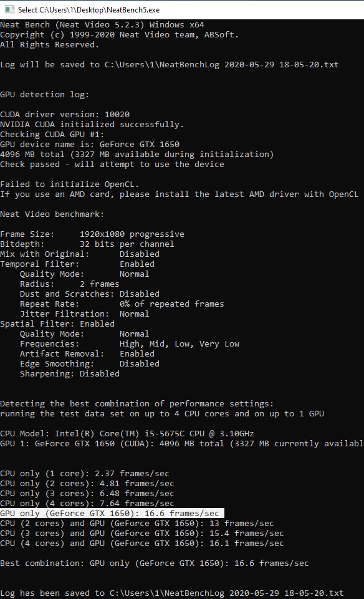Click the 'Failed to initialize OpenCL.' line
This screenshot has width=364, height=599.
tap(70, 184)
